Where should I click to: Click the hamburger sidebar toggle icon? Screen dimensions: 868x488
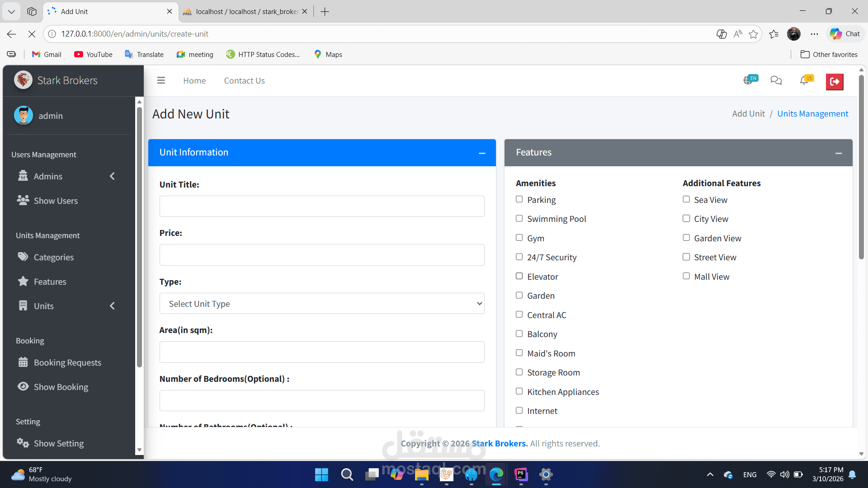161,80
